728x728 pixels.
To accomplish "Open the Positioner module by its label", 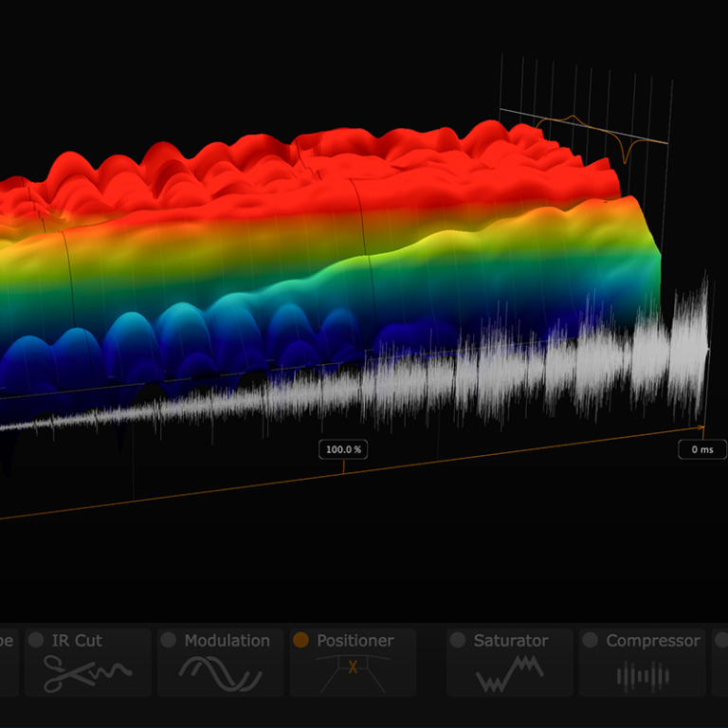I will coord(355,641).
